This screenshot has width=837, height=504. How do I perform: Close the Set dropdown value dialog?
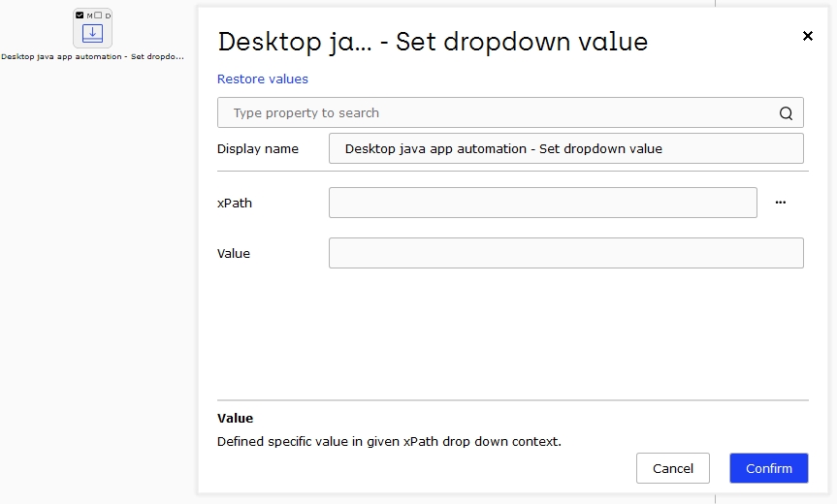[x=808, y=36]
